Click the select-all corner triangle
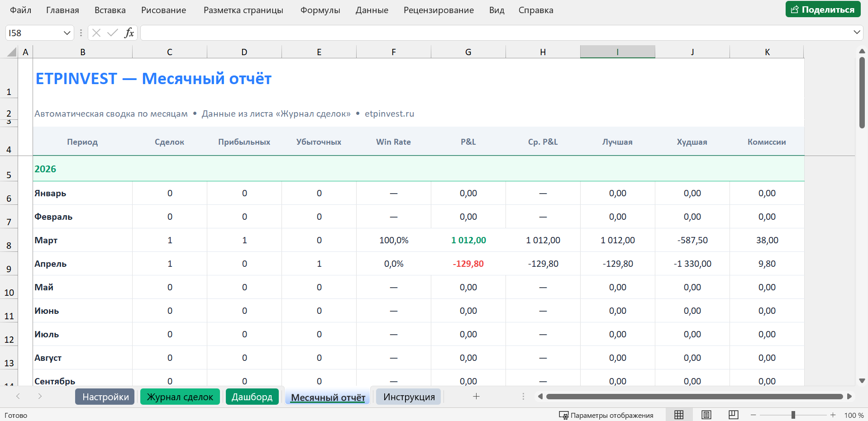The image size is (868, 421). pos(12,52)
